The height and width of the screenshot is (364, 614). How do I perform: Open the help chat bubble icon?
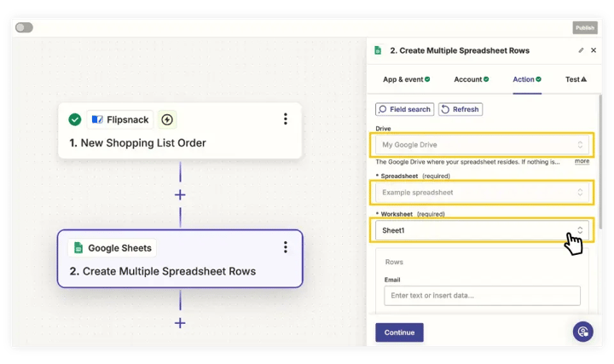[x=583, y=332]
